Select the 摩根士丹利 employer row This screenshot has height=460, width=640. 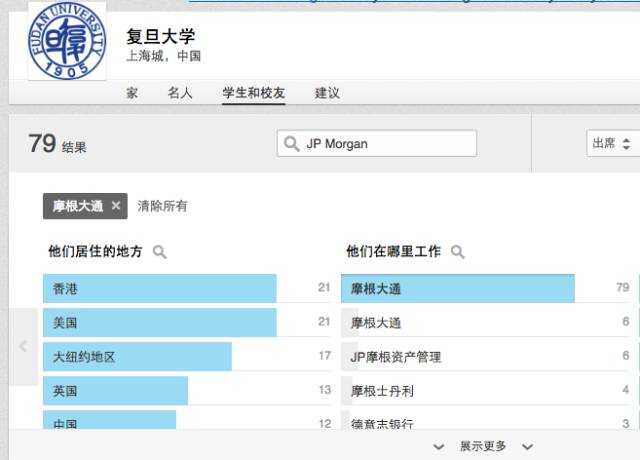click(x=487, y=391)
